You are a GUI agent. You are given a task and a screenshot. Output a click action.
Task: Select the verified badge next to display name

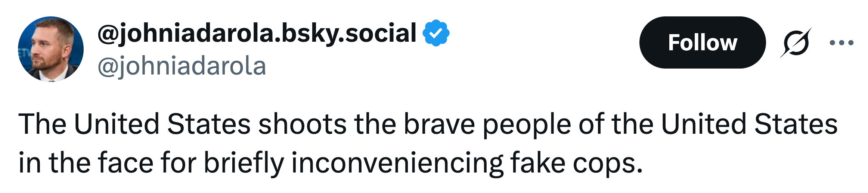(x=436, y=33)
